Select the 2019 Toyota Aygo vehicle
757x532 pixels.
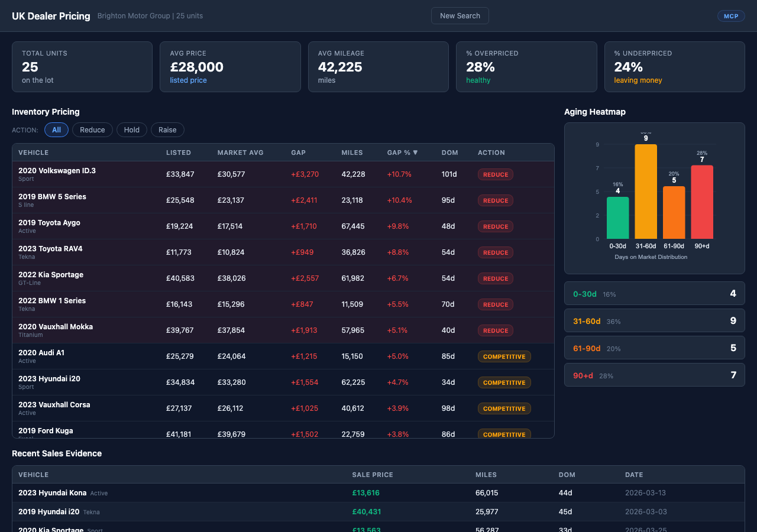[x=283, y=226]
